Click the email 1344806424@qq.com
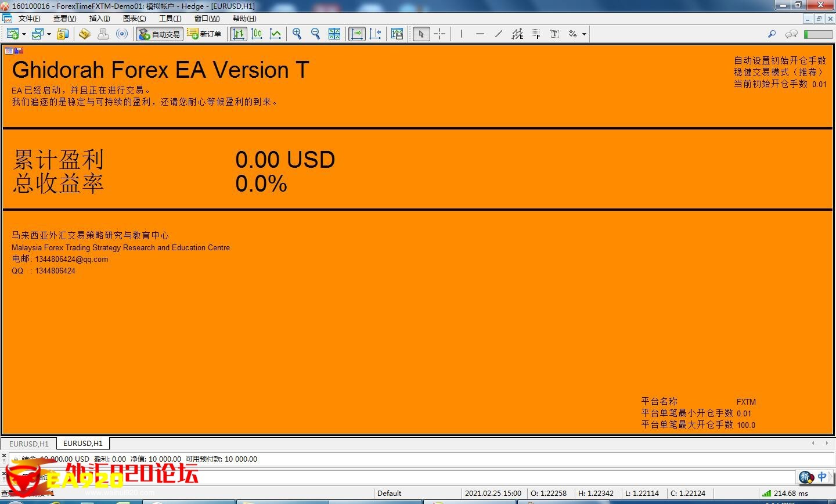The height and width of the screenshot is (504, 836). coord(71,260)
